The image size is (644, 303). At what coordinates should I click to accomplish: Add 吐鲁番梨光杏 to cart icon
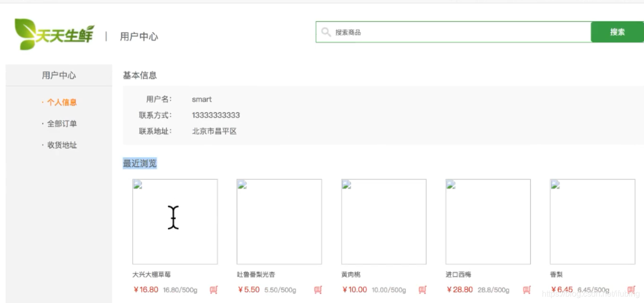click(318, 290)
